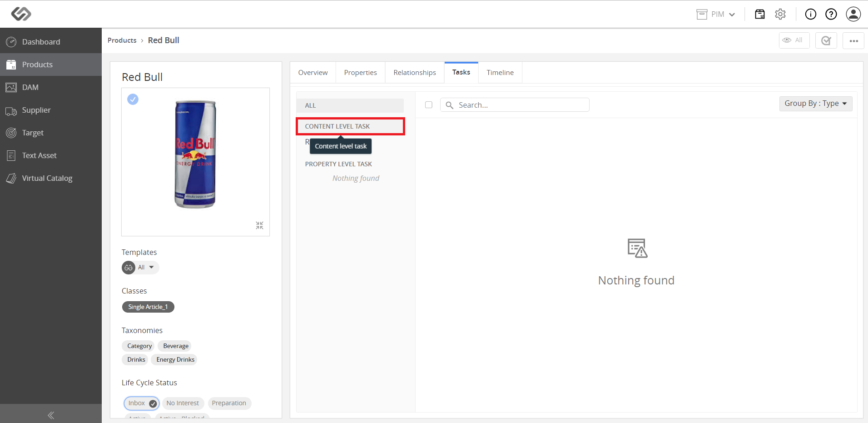The height and width of the screenshot is (423, 868).
Task: Switch to the Properties tab
Action: pyautogui.click(x=361, y=73)
